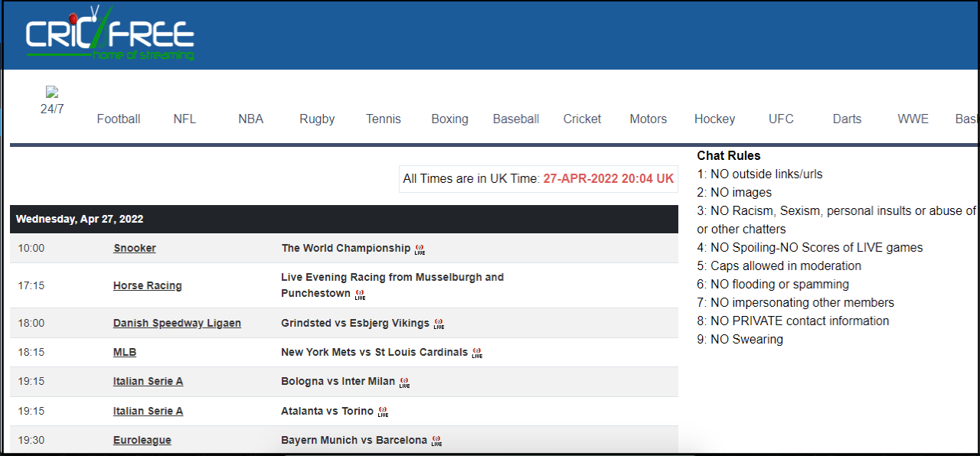Open the Cricket category
Viewport: 980px width, 456px height.
coord(582,119)
